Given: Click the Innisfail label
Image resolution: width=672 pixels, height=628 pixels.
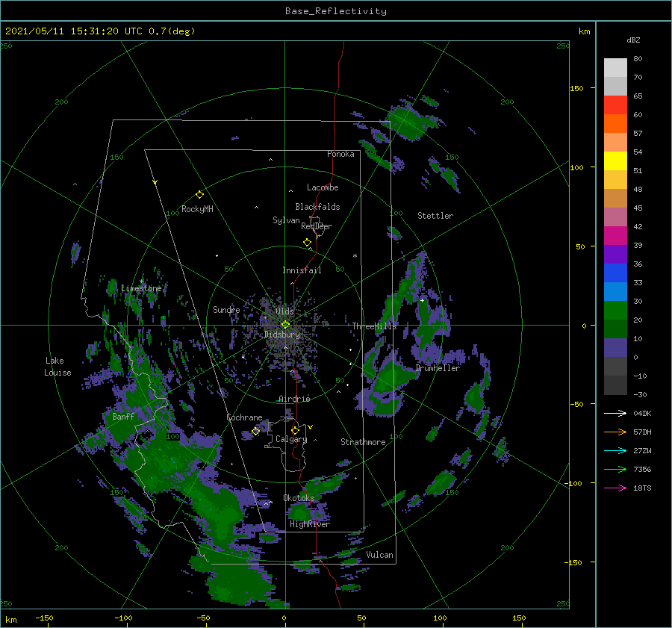Looking at the screenshot, I should click(302, 270).
